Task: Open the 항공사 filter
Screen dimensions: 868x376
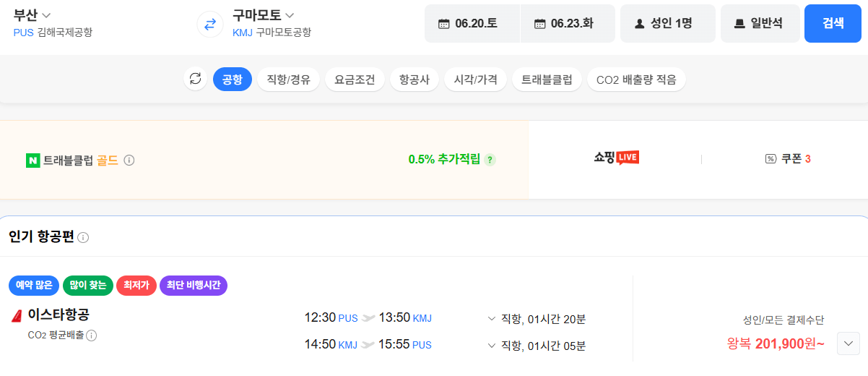Action: click(x=415, y=80)
